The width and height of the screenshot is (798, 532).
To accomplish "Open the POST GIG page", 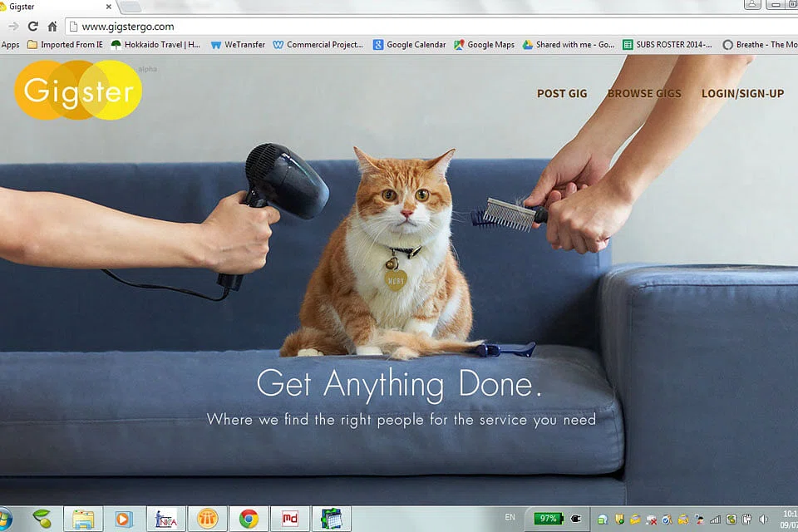I will click(562, 94).
